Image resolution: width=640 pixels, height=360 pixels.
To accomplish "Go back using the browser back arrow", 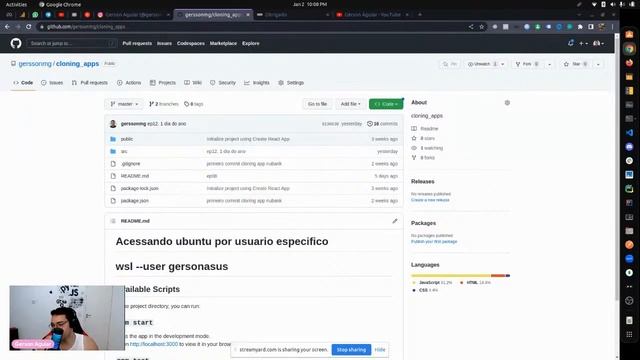I will coord(7,27).
